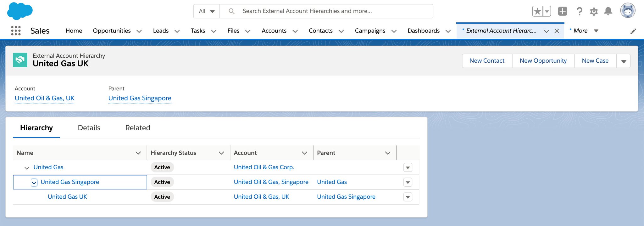Image resolution: width=644 pixels, height=226 pixels.
Task: Click the Salesforce cloud logo
Action: [20, 11]
